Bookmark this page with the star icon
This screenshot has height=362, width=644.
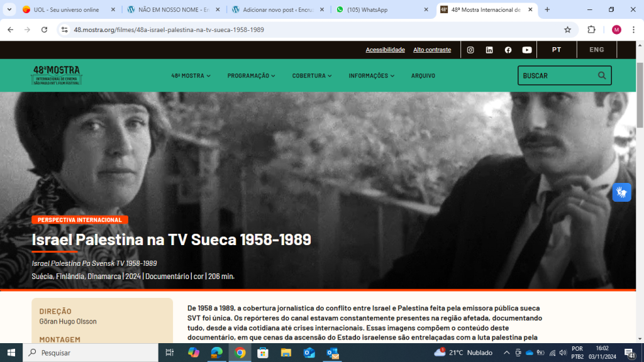tap(567, 30)
